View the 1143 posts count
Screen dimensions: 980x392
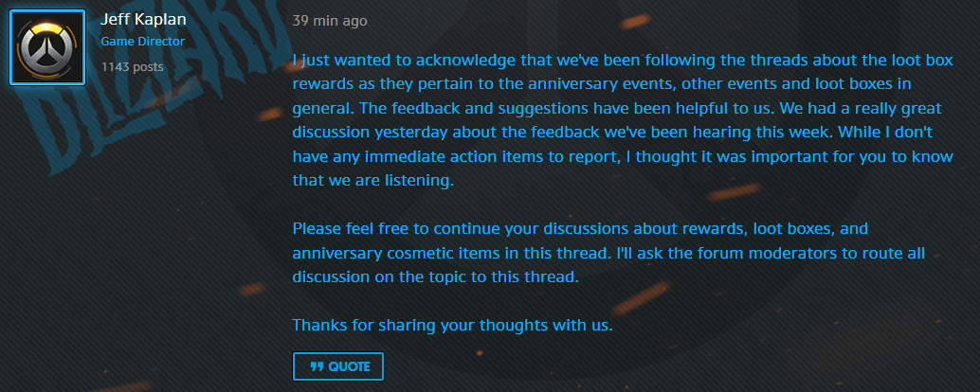click(132, 66)
